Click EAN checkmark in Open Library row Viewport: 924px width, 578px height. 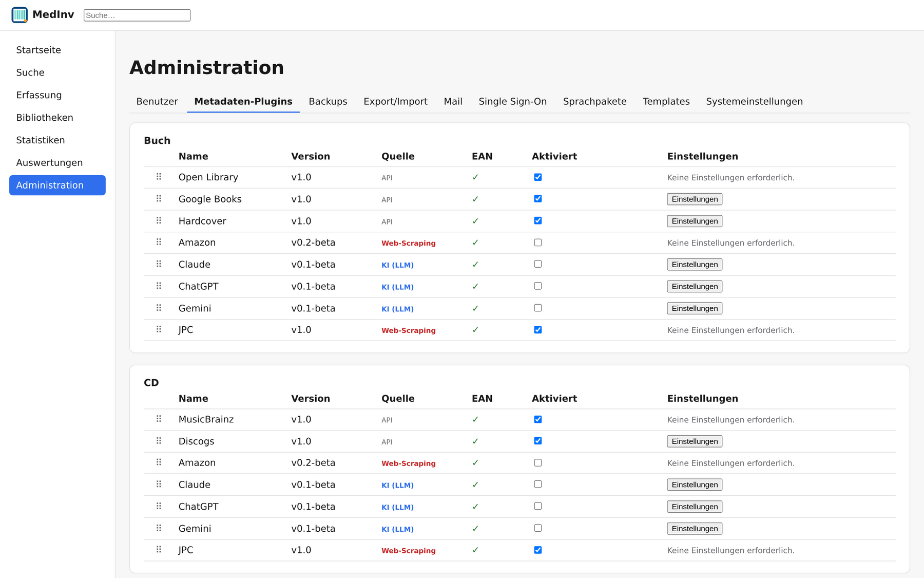coord(475,177)
